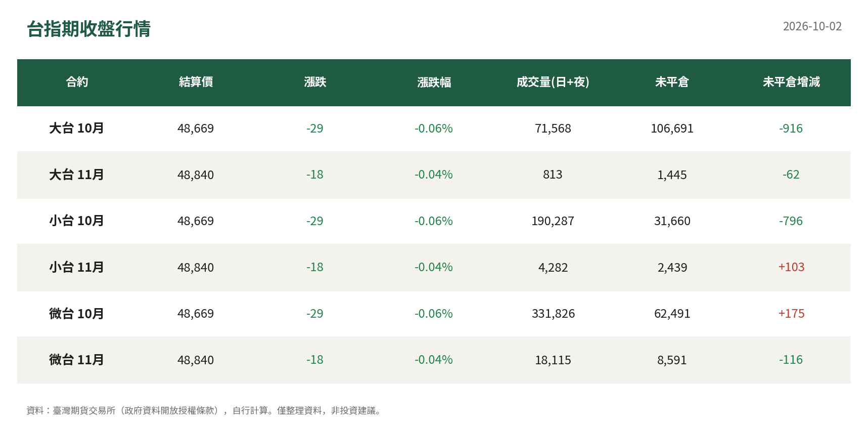
Task: Click the red +175 open interest change
Action: pyautogui.click(x=791, y=314)
